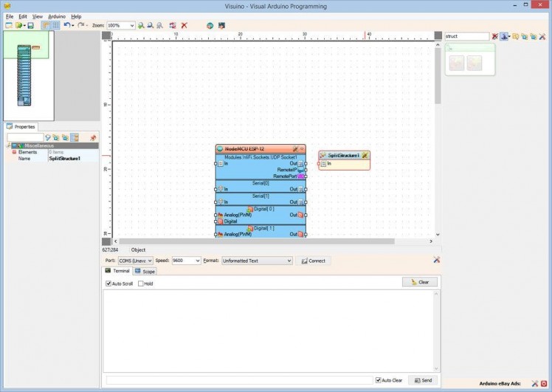Viewport: 552px width, 392px height.
Task: Click the red X delete icon
Action: tap(184, 25)
